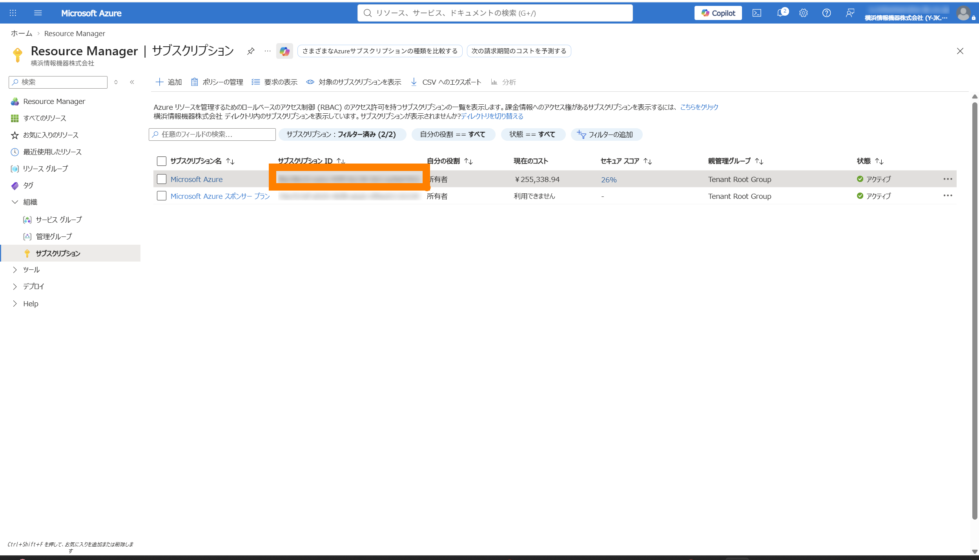
Task: Click CSV へのエクスポート
Action: point(446,82)
